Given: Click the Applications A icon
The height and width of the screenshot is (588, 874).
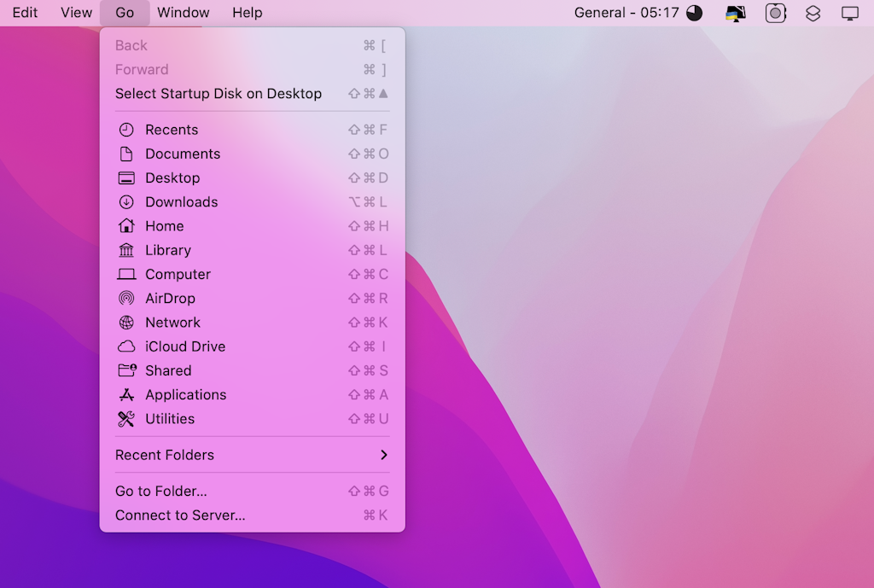Looking at the screenshot, I should tap(126, 394).
